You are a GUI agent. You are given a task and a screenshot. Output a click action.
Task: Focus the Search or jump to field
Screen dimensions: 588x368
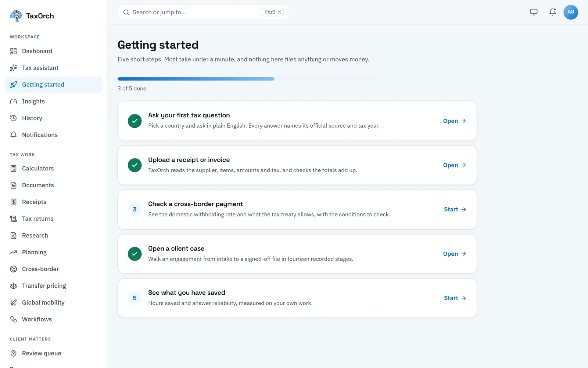pos(203,12)
